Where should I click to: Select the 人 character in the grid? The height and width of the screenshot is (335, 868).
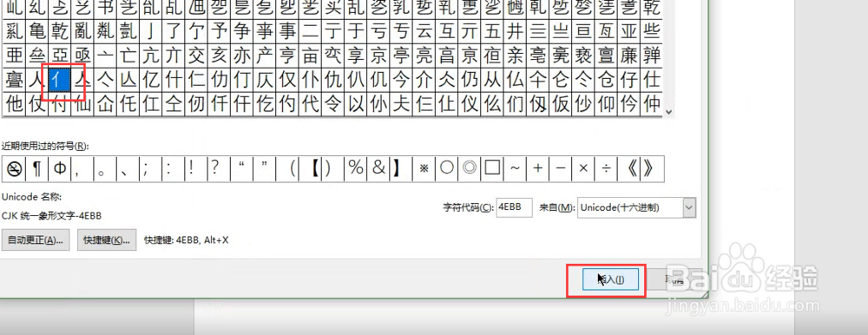pyautogui.click(x=37, y=81)
